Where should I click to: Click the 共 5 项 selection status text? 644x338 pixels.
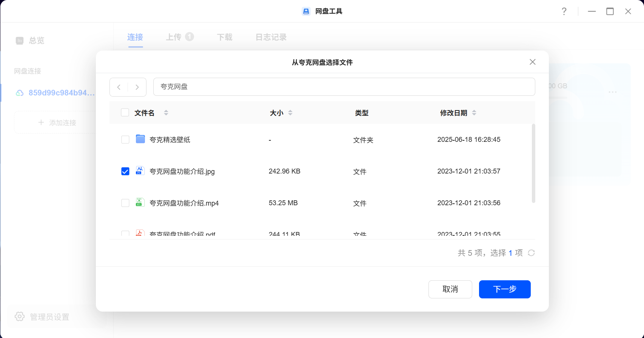[490, 253]
